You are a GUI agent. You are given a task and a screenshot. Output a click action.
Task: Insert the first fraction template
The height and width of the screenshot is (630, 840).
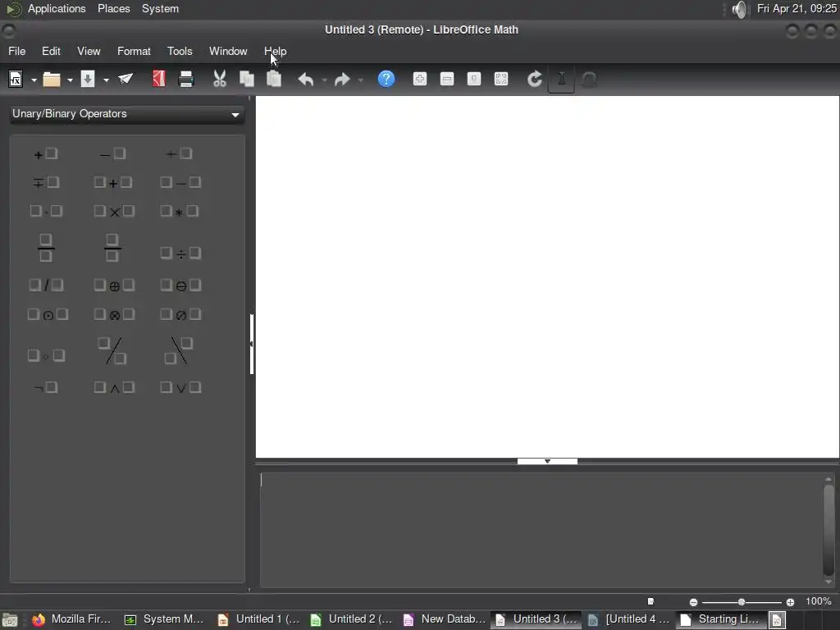coord(46,248)
